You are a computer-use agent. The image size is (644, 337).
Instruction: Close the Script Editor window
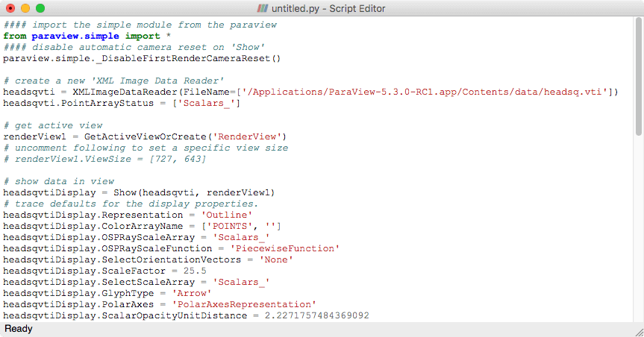[10, 8]
